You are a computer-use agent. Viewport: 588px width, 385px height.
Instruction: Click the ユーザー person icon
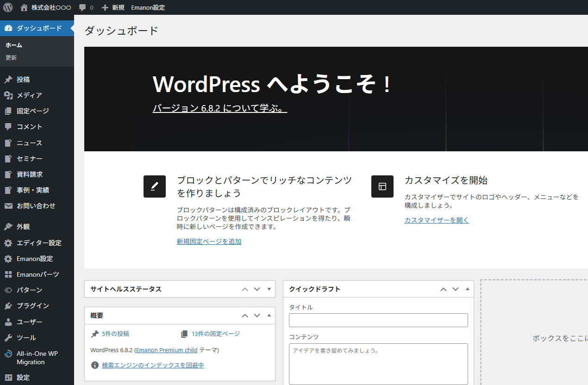8,322
